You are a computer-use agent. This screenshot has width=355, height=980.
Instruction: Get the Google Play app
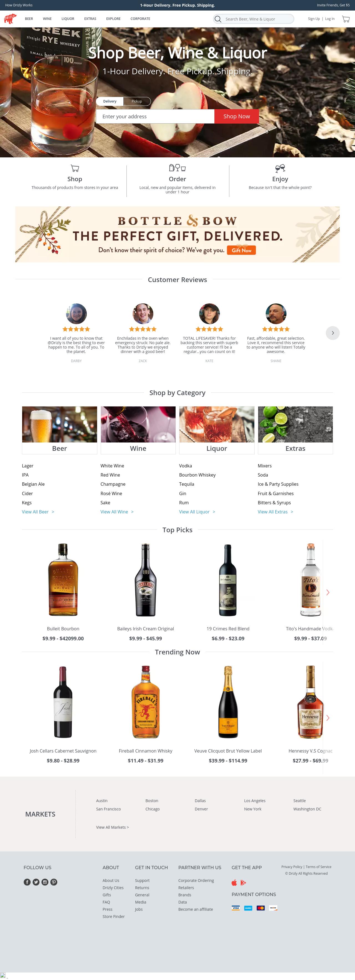[243, 882]
